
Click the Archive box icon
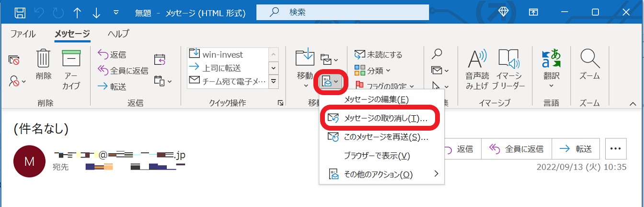(71, 59)
